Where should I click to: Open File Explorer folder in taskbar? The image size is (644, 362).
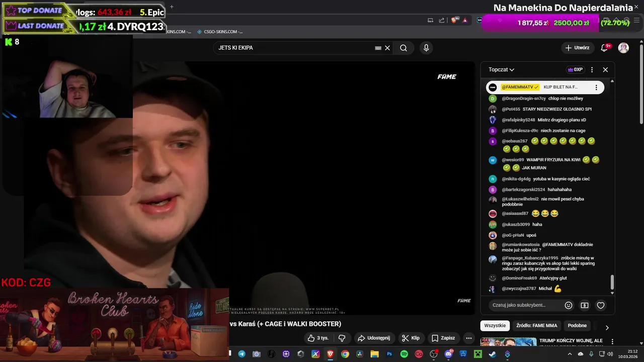(x=375, y=354)
